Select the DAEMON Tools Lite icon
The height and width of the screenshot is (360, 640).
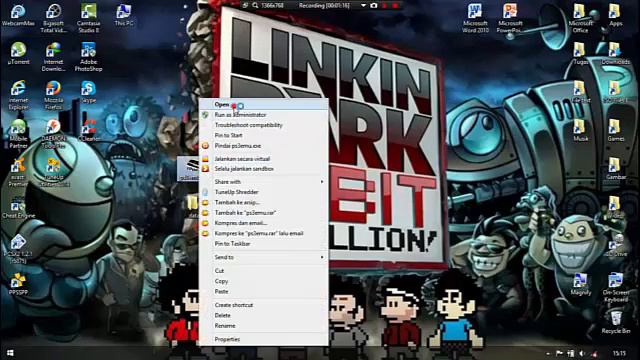[53, 133]
